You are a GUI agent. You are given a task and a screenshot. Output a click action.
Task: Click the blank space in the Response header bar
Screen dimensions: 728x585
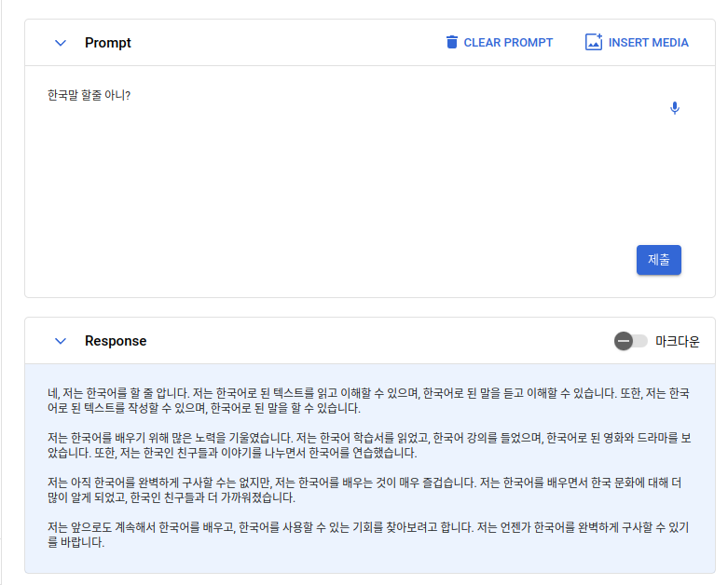(x=373, y=341)
